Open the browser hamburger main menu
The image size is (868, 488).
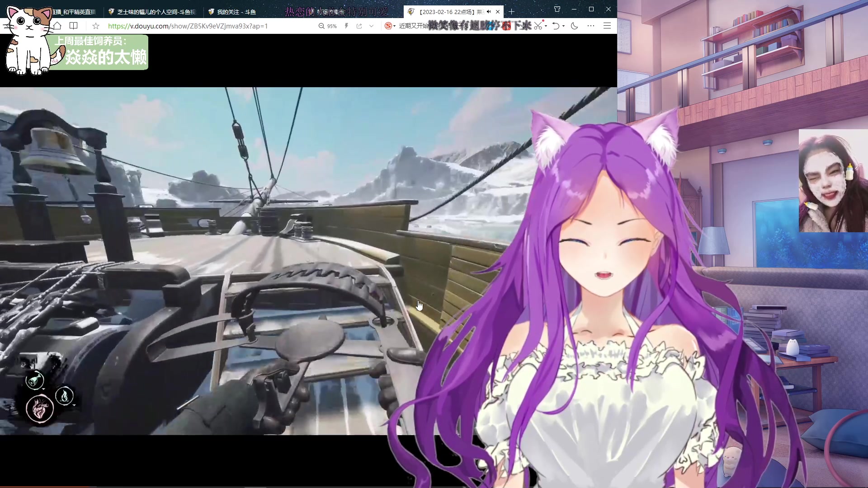pyautogui.click(x=607, y=26)
